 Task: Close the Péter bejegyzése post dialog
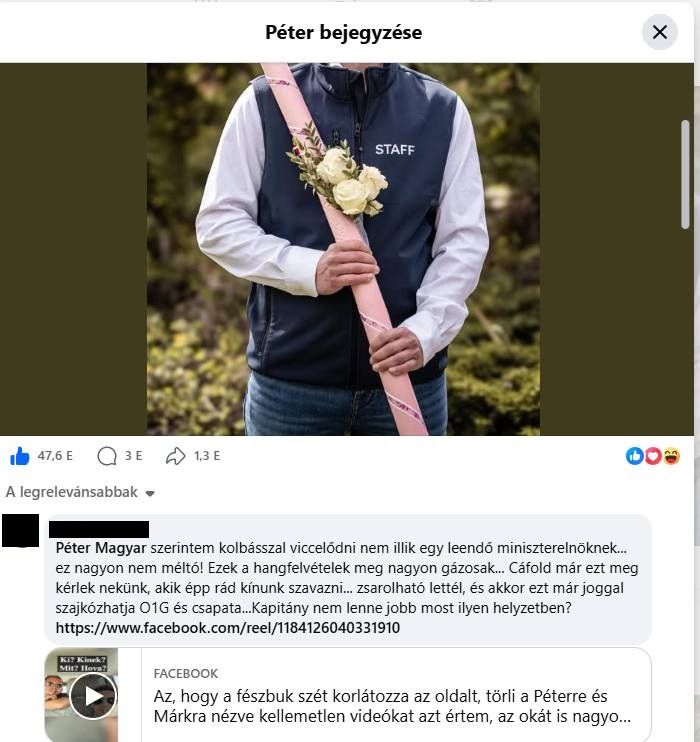(659, 32)
